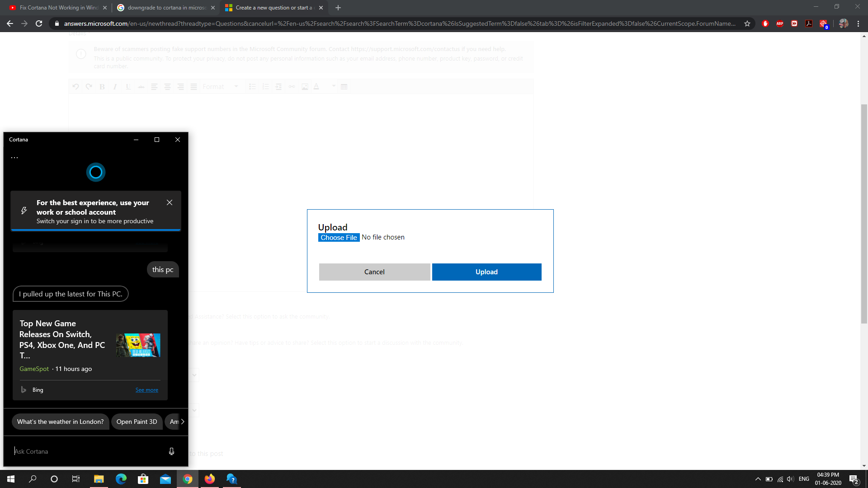Click the taskbar Search icon
Image resolution: width=868 pixels, height=488 pixels.
(x=33, y=479)
